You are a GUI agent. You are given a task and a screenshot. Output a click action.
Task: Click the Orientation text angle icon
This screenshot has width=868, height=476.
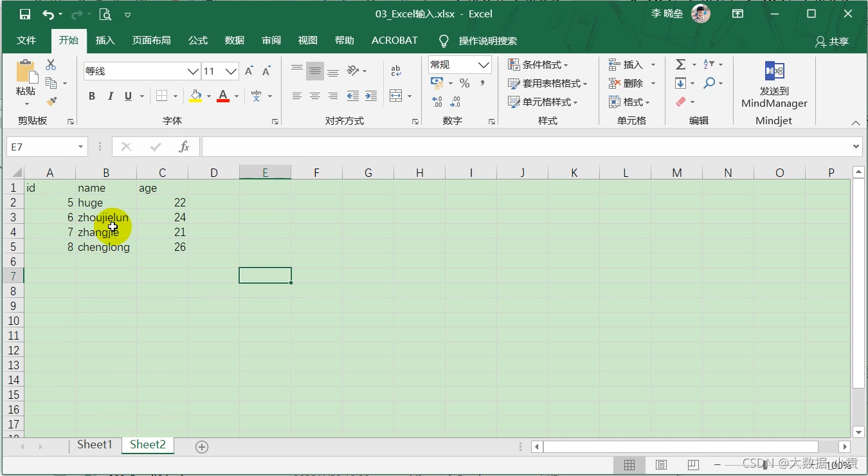click(353, 71)
